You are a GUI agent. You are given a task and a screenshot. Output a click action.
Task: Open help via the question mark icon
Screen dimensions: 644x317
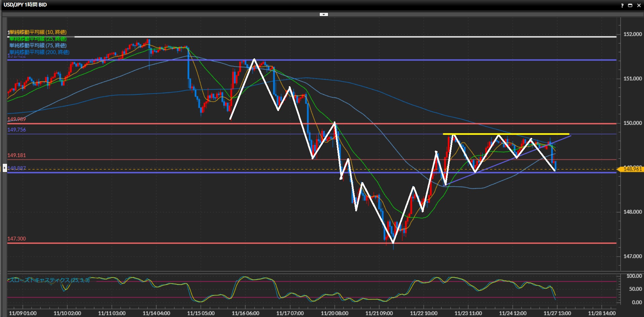click(622, 5)
